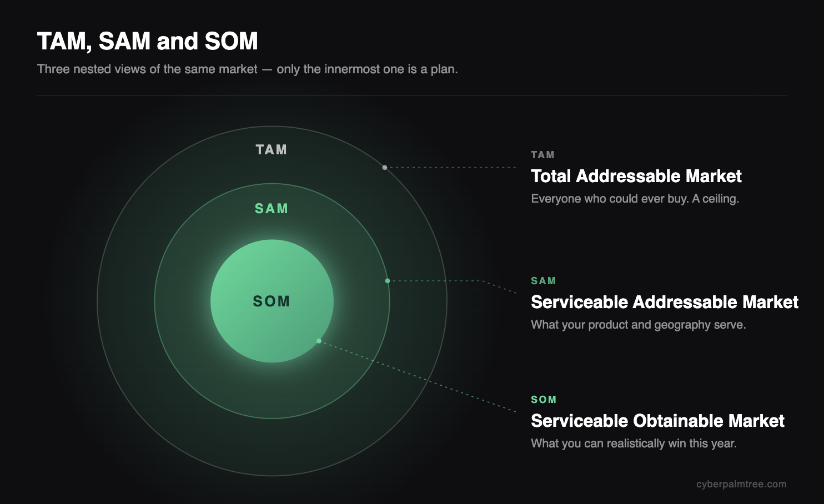This screenshot has height=504, width=824.
Task: Click the 'TAM, SAM and SOM' title
Action: [x=147, y=42]
